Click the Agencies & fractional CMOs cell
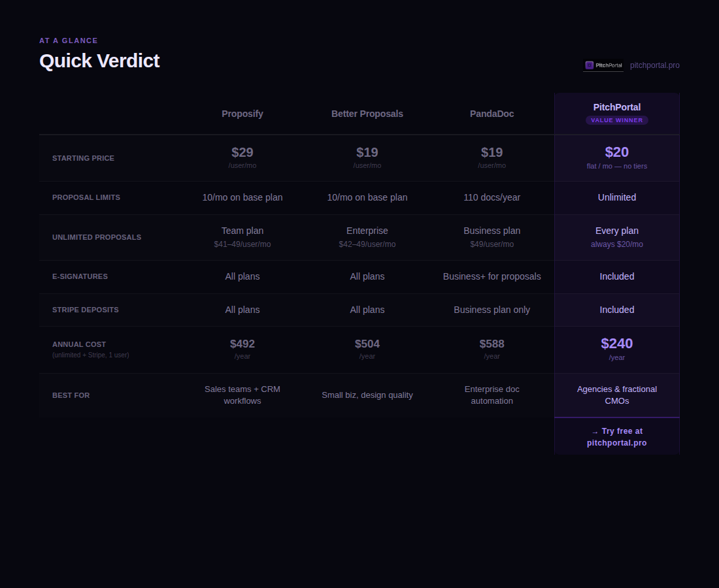The width and height of the screenshot is (719, 588). 617,395
